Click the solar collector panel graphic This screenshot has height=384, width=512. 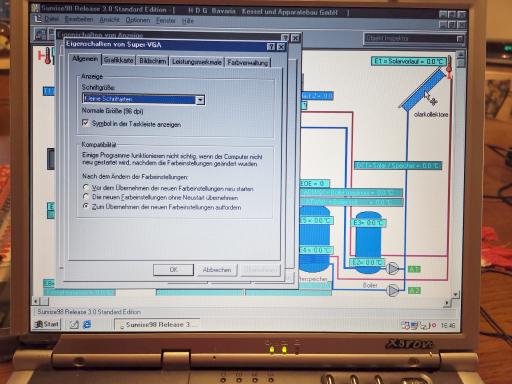coord(423,89)
